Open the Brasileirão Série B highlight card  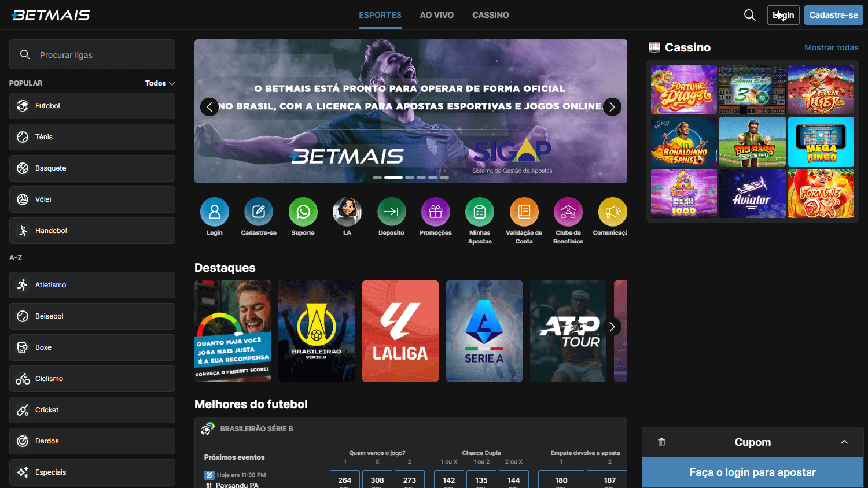(x=317, y=331)
